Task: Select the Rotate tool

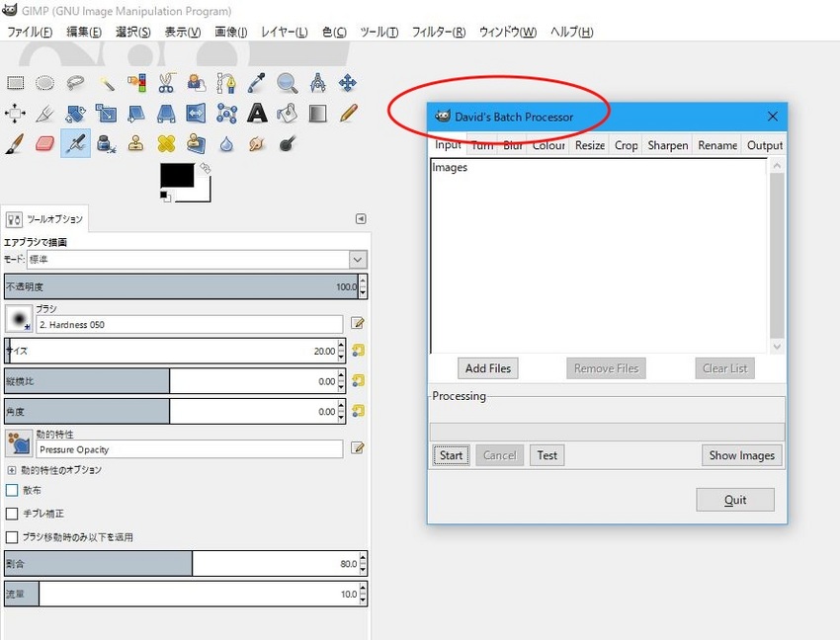Action: click(75, 114)
